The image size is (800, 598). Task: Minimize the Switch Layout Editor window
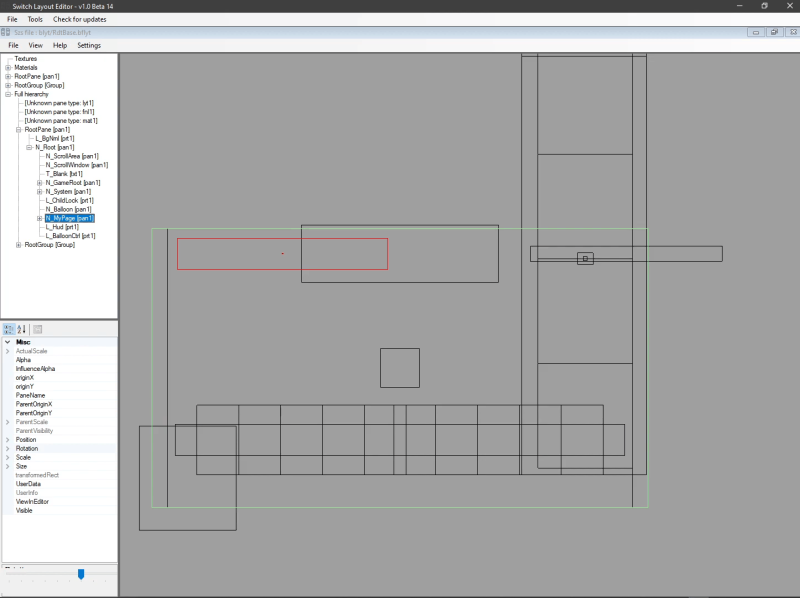coord(739,6)
